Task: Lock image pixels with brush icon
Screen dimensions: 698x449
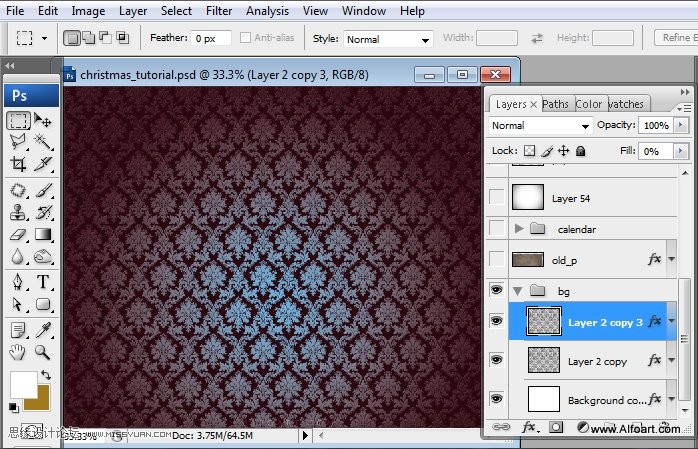Action: [x=547, y=151]
